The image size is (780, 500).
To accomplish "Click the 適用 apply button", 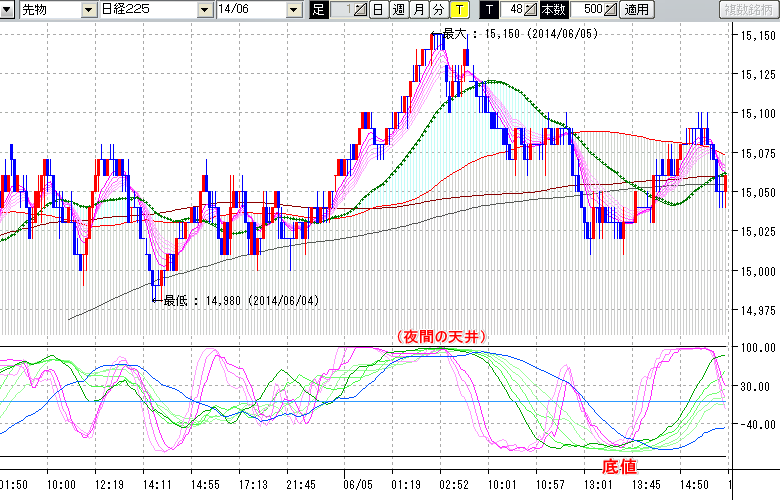I will click(636, 10).
